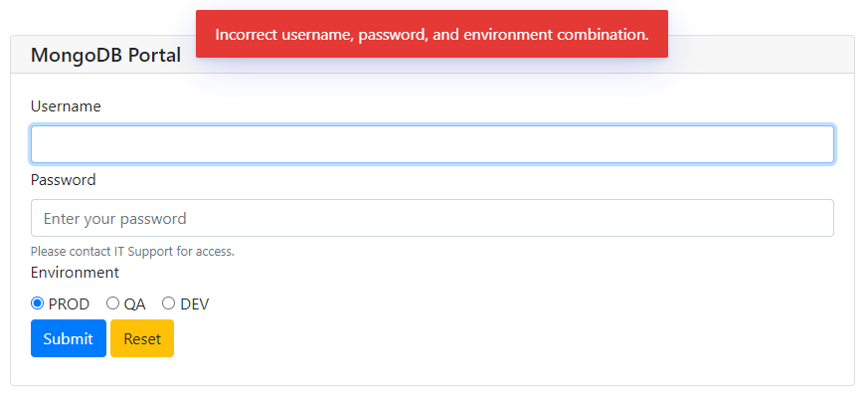Focus the Password input box
The height and width of the screenshot is (403, 868).
tap(432, 218)
